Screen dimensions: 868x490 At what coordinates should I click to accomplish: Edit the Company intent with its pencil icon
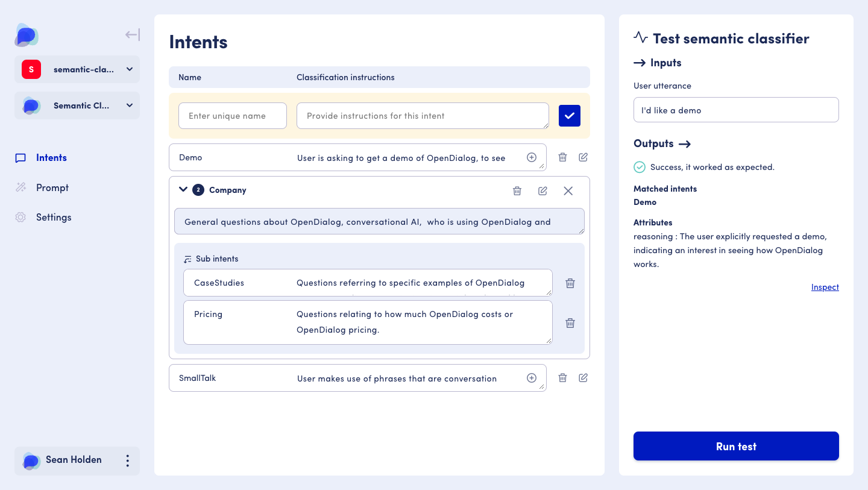[542, 190]
